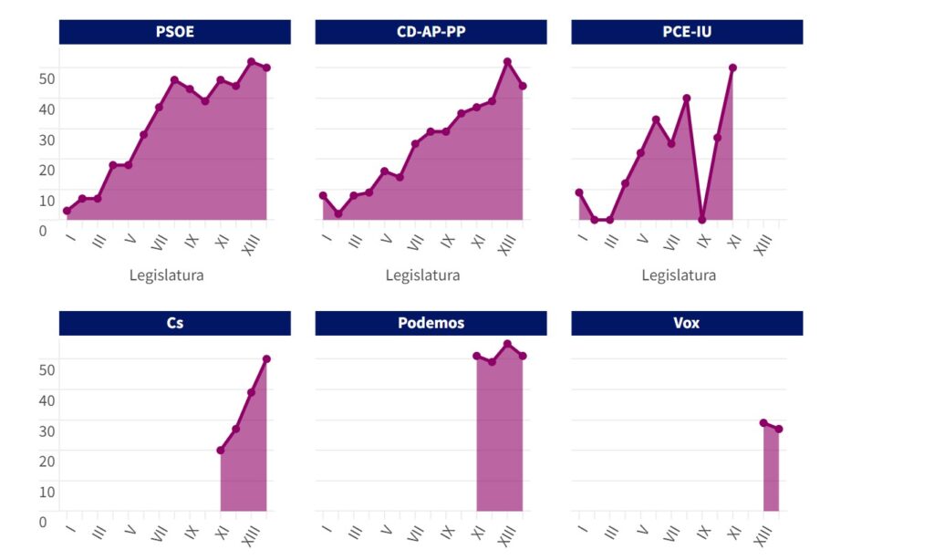Click the last data point in Vox chart

(x=779, y=429)
